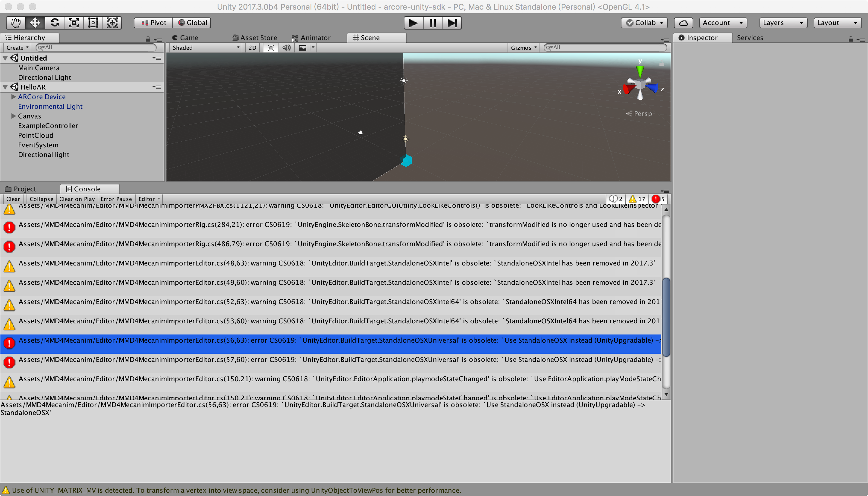Enable Error Pause in the console
Viewport: 868px width, 496px height.
(116, 199)
